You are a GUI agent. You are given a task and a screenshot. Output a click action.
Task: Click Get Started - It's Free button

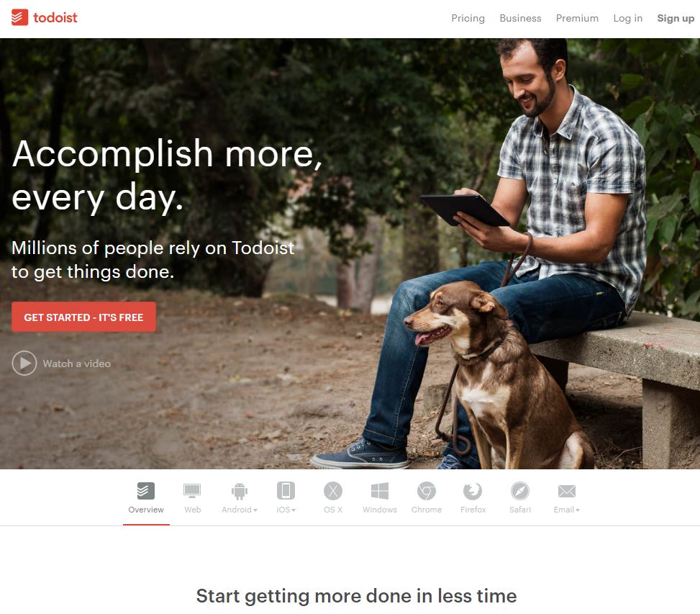pyautogui.click(x=84, y=317)
